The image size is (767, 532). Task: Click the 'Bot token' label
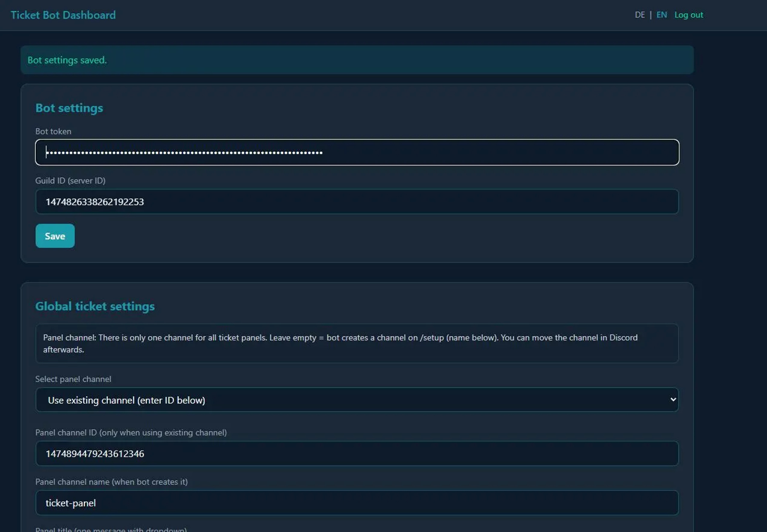53,131
